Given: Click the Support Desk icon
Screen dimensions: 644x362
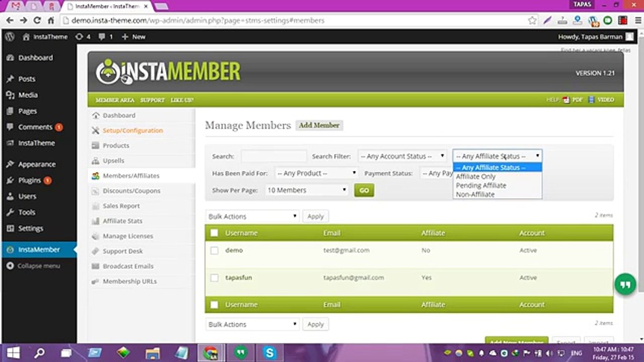Looking at the screenshot, I should pyautogui.click(x=95, y=251).
